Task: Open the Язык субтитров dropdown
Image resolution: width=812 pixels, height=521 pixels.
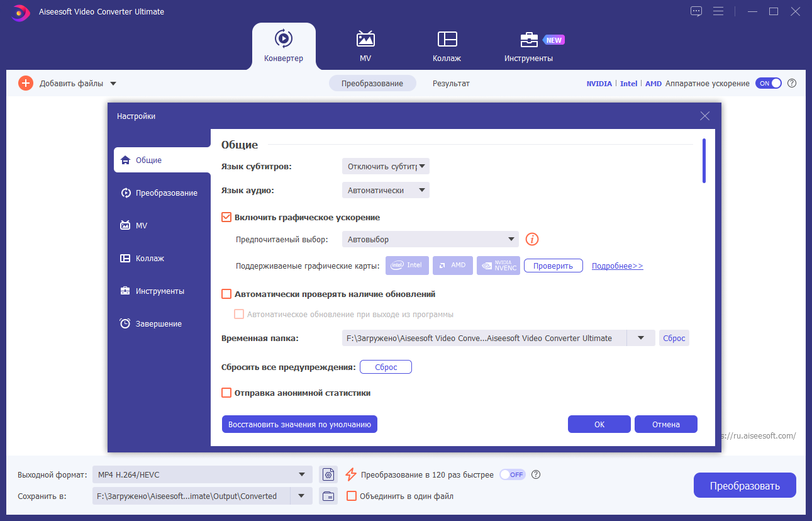Action: click(x=386, y=167)
